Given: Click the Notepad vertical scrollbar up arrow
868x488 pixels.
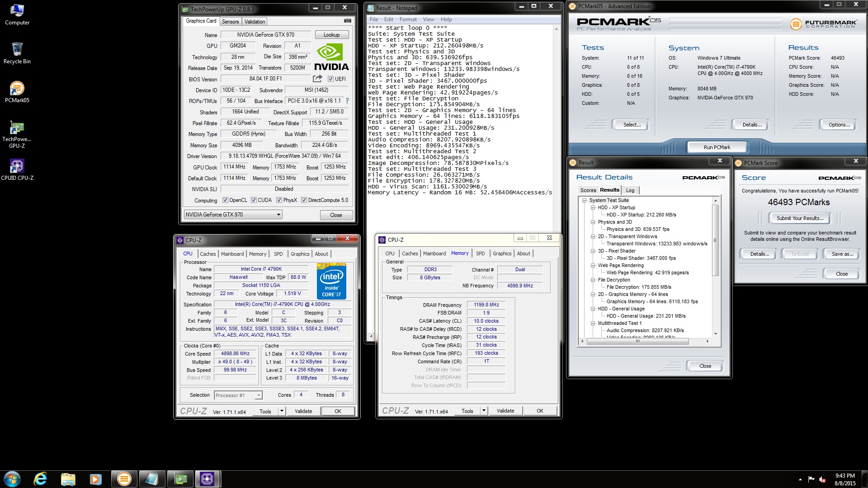Looking at the screenshot, I should coord(557,29).
